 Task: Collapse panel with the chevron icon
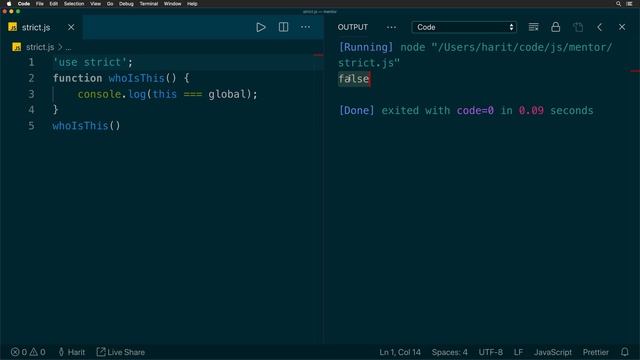(600, 27)
